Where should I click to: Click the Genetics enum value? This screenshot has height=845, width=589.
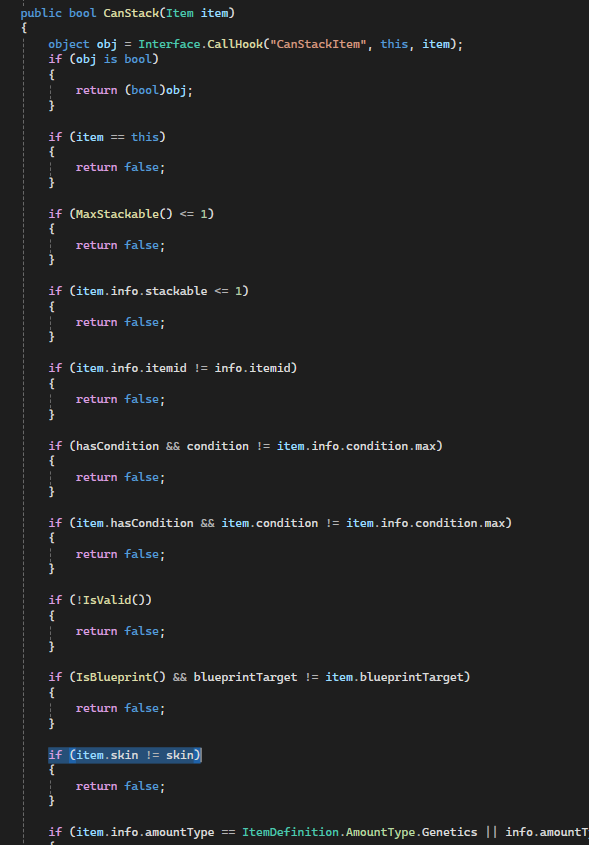coord(449,832)
